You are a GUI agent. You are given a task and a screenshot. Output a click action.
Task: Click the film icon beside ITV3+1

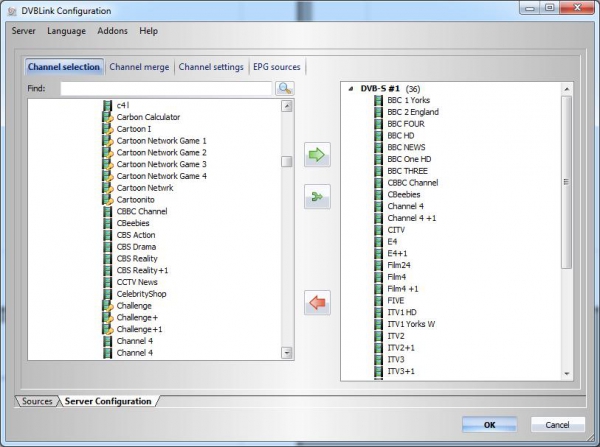tap(378, 371)
